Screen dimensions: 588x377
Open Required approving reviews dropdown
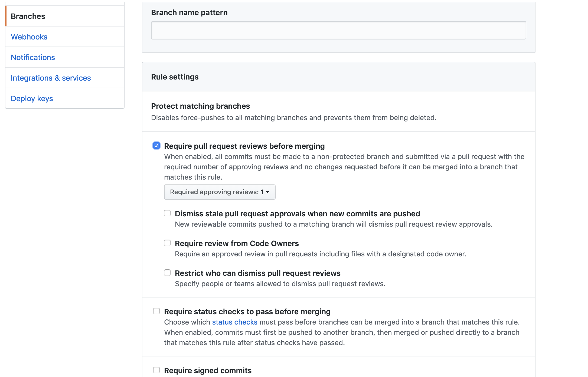tap(219, 192)
